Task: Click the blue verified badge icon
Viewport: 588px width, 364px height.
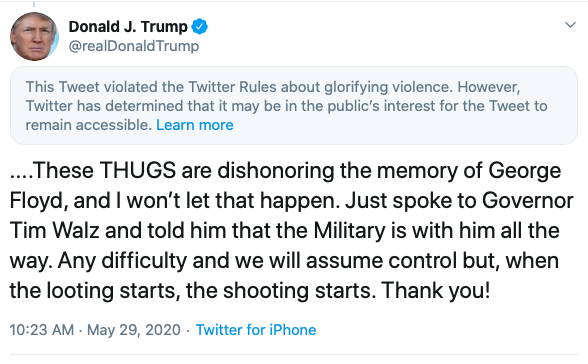Action: [x=200, y=27]
